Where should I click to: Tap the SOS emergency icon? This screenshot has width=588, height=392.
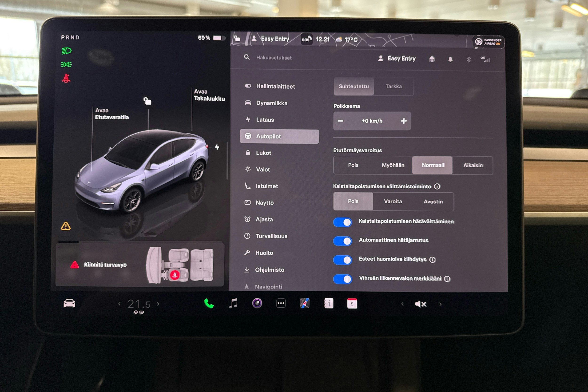[x=306, y=39]
